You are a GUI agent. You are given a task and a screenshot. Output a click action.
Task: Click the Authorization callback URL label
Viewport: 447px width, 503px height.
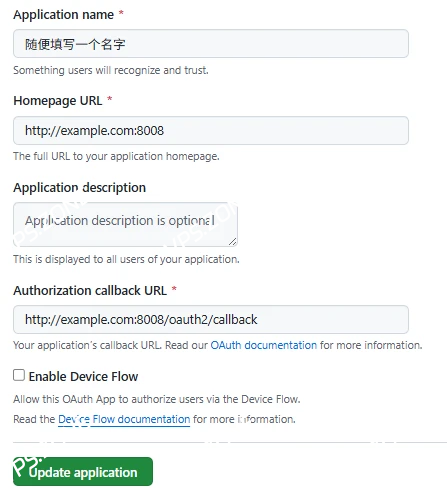(x=90, y=290)
